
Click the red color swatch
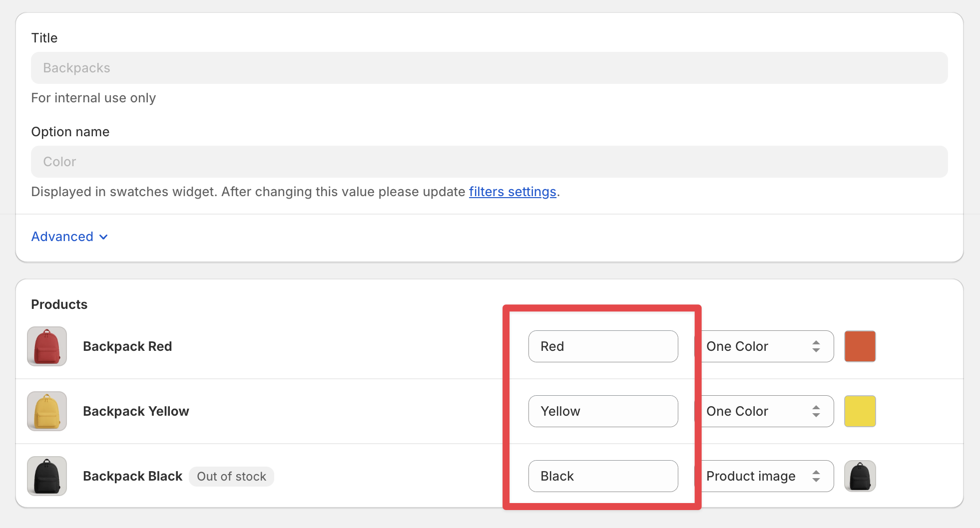860,346
